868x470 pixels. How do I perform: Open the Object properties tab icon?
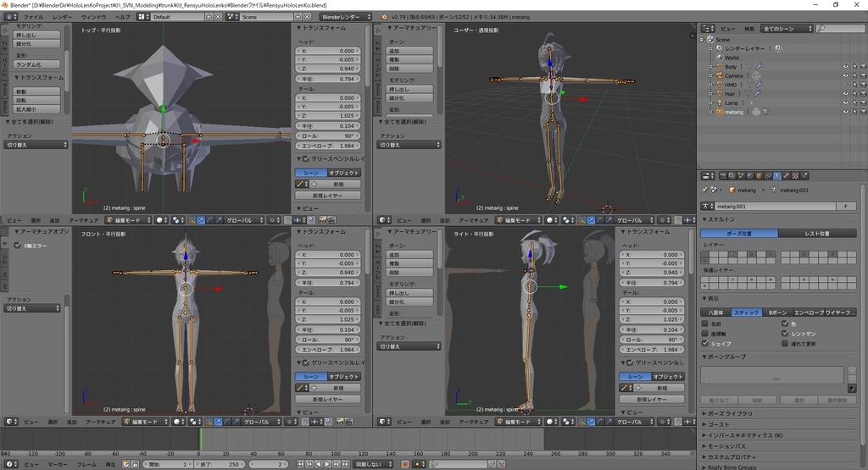click(x=759, y=176)
